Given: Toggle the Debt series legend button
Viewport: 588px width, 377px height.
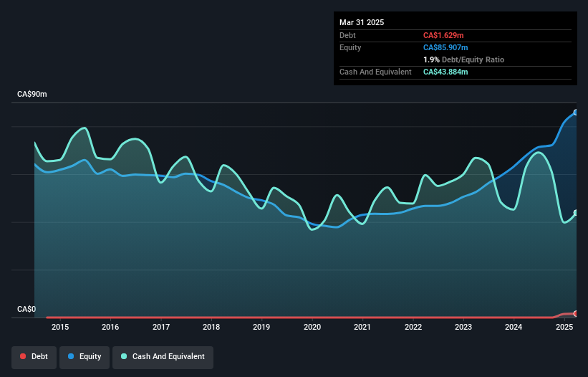Looking at the screenshot, I should point(34,357).
